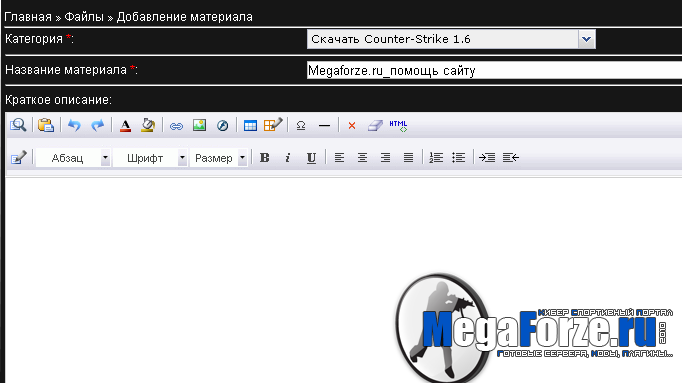Insert a numbered list
This screenshot has height=383, width=682.
coord(436,157)
